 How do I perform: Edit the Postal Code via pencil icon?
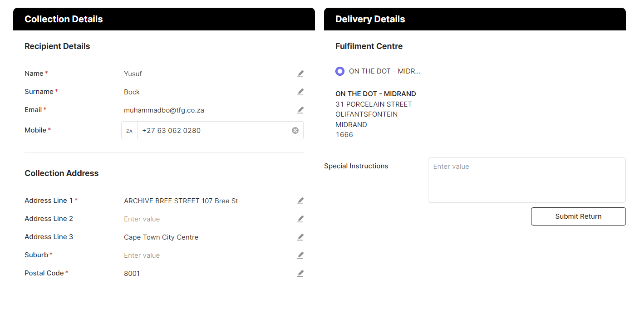(300, 273)
